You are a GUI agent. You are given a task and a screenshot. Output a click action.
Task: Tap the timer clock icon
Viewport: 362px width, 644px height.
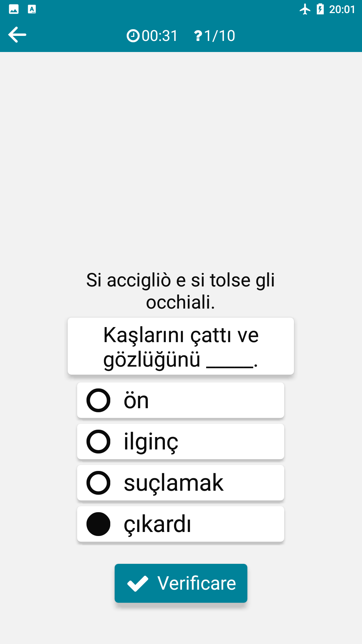coord(133,36)
